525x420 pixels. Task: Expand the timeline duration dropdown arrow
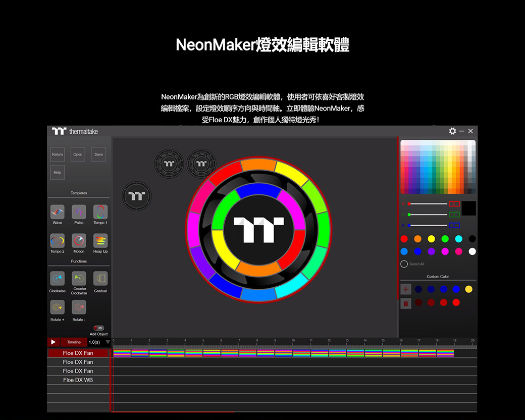click(108, 343)
